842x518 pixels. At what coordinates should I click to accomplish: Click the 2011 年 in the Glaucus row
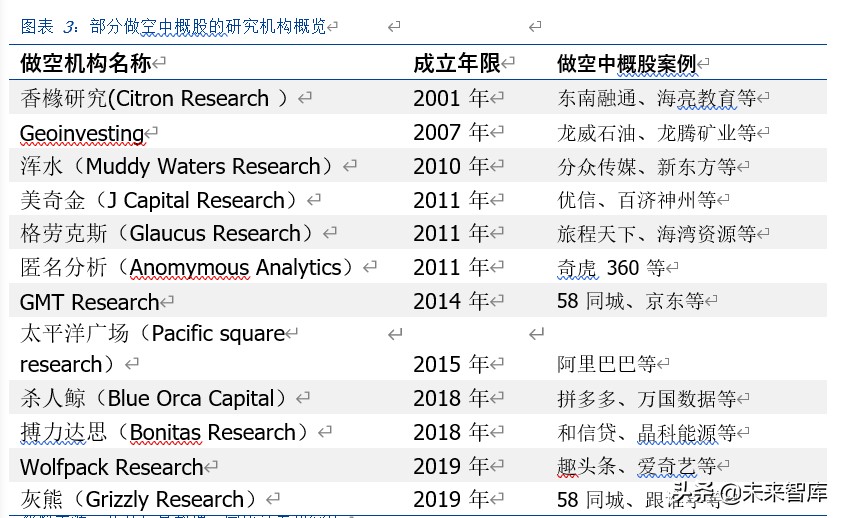pyautogui.click(x=451, y=234)
